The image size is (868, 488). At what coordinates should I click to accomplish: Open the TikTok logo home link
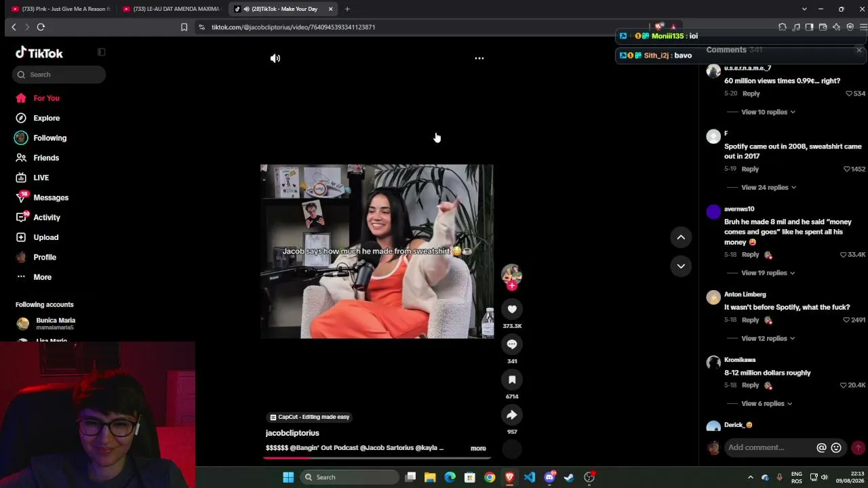(x=39, y=53)
